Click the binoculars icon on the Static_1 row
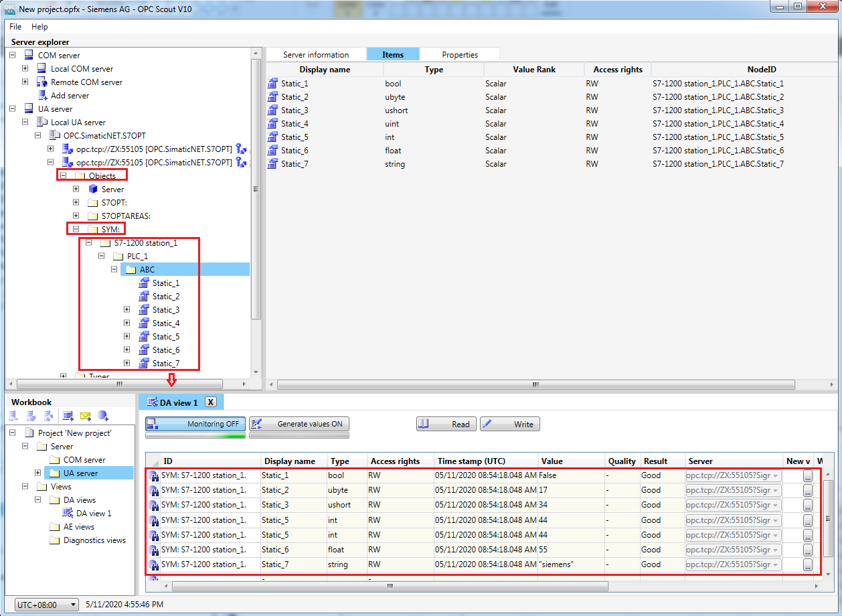842x616 pixels. tap(153, 476)
